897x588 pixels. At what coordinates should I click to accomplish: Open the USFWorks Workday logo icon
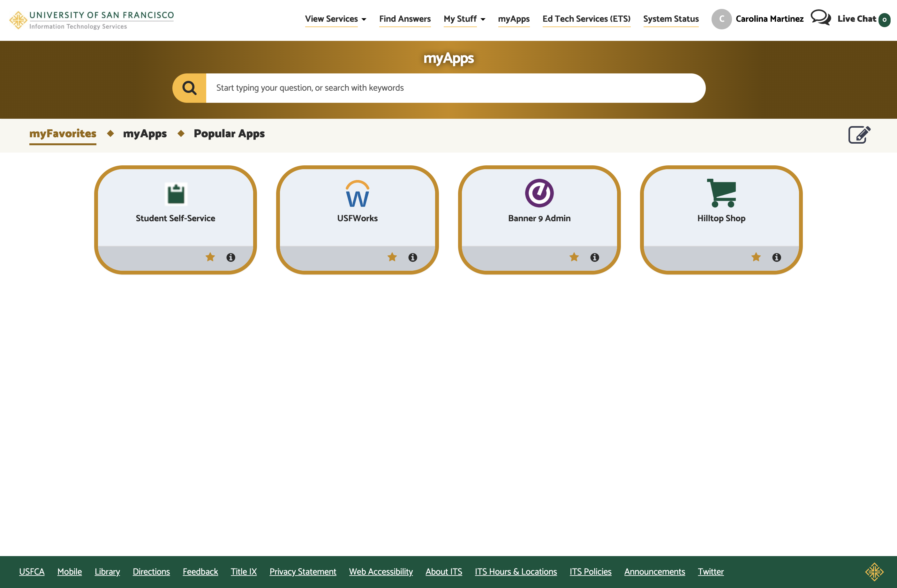click(x=357, y=193)
